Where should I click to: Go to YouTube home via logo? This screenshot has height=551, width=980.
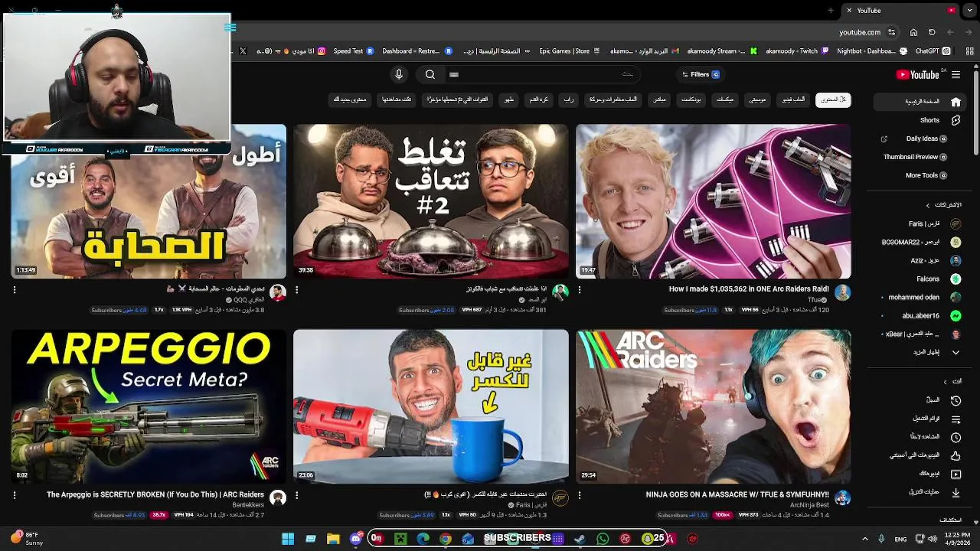point(918,74)
